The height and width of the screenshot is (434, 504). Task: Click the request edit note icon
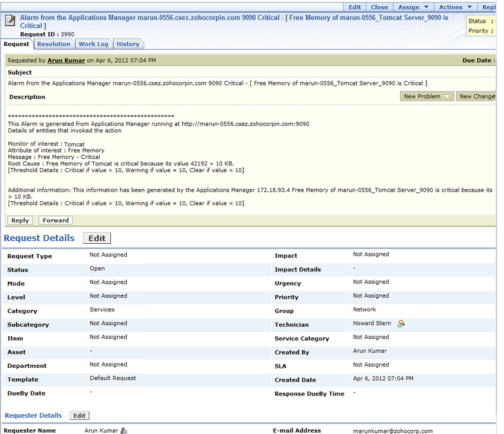[x=10, y=20]
